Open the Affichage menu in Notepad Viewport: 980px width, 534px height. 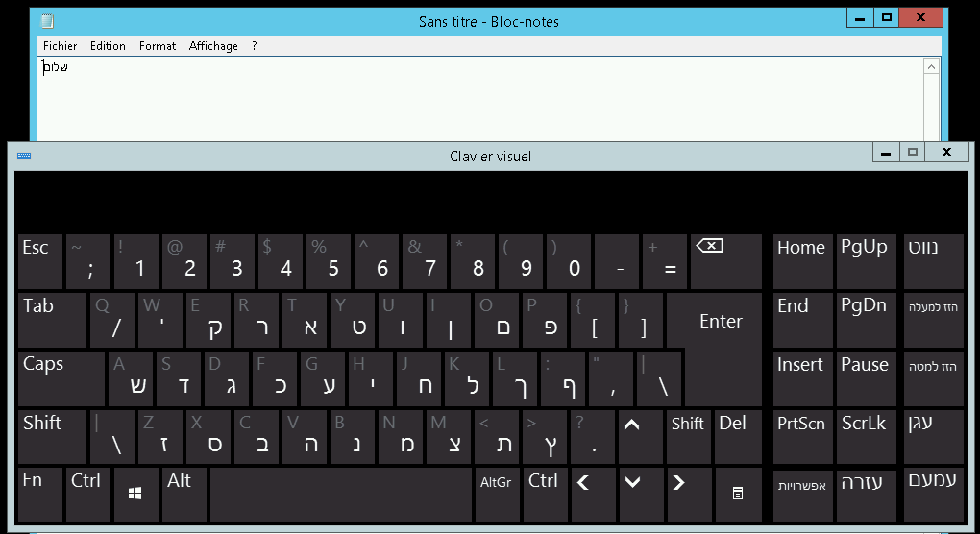(x=213, y=45)
